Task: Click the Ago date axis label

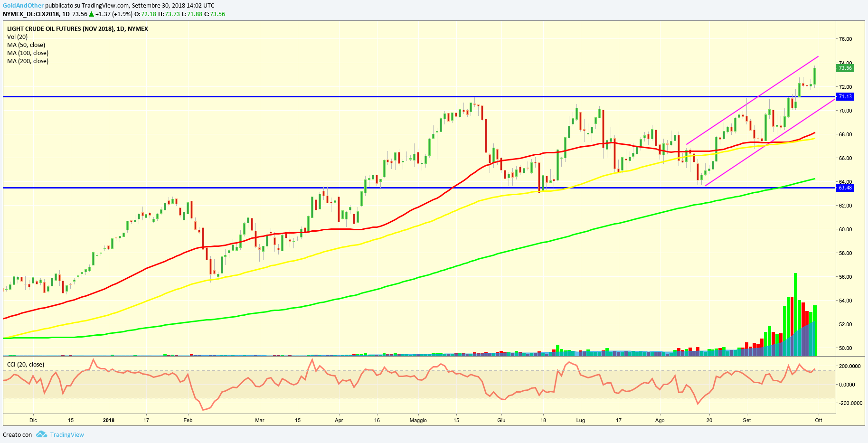Action: [x=660, y=420]
